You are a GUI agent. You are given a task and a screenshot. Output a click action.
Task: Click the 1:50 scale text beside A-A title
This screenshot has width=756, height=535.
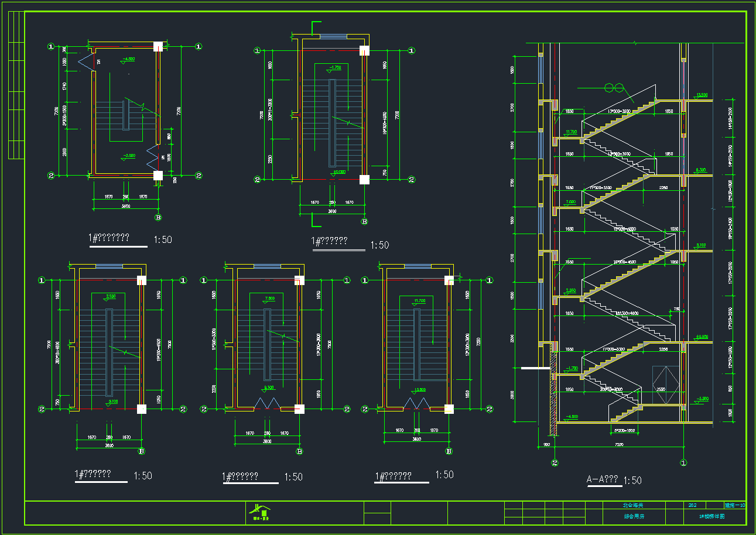pos(632,481)
